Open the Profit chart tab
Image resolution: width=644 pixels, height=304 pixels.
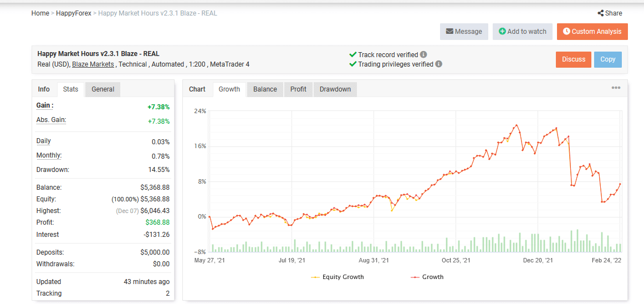[x=298, y=89]
